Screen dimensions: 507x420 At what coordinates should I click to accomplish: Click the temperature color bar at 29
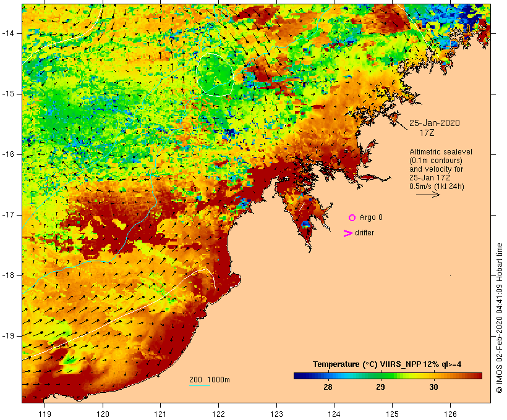pyautogui.click(x=381, y=376)
